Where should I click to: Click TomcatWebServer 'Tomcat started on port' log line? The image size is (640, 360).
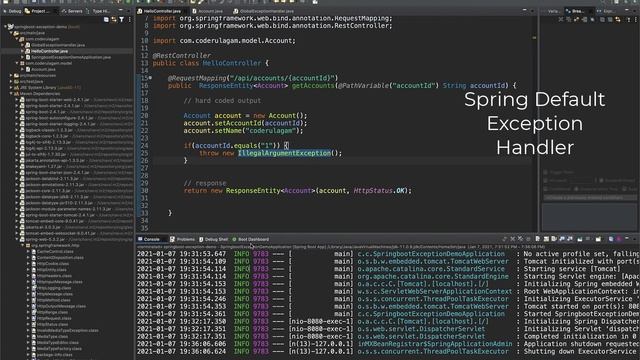click(388, 307)
